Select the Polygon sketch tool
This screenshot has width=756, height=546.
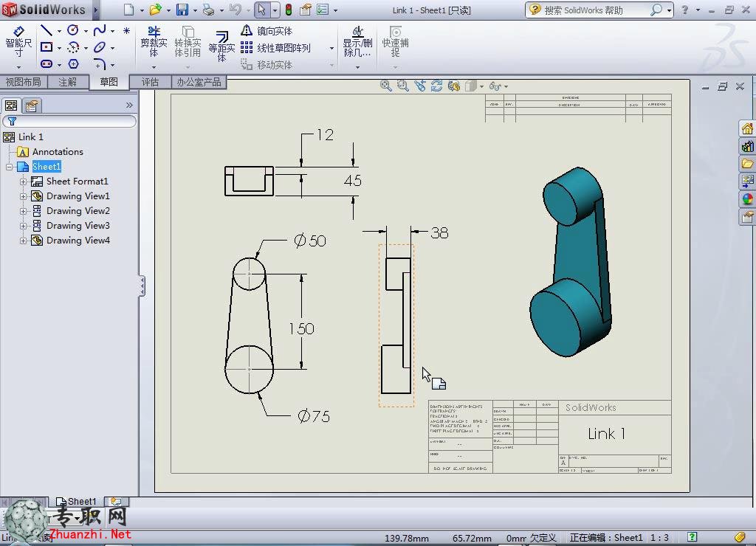[x=73, y=63]
